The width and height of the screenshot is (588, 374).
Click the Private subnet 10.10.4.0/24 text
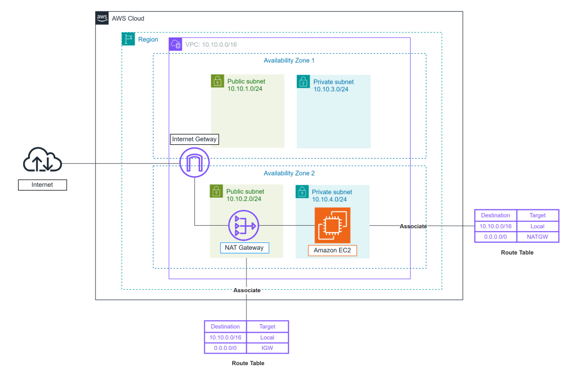tap(332, 196)
